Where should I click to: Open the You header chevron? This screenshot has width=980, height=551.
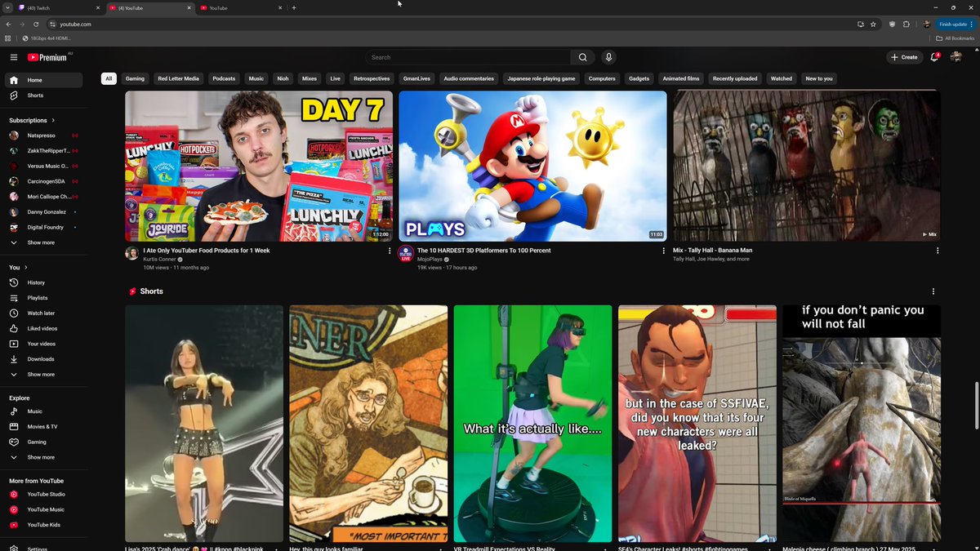[x=25, y=268]
